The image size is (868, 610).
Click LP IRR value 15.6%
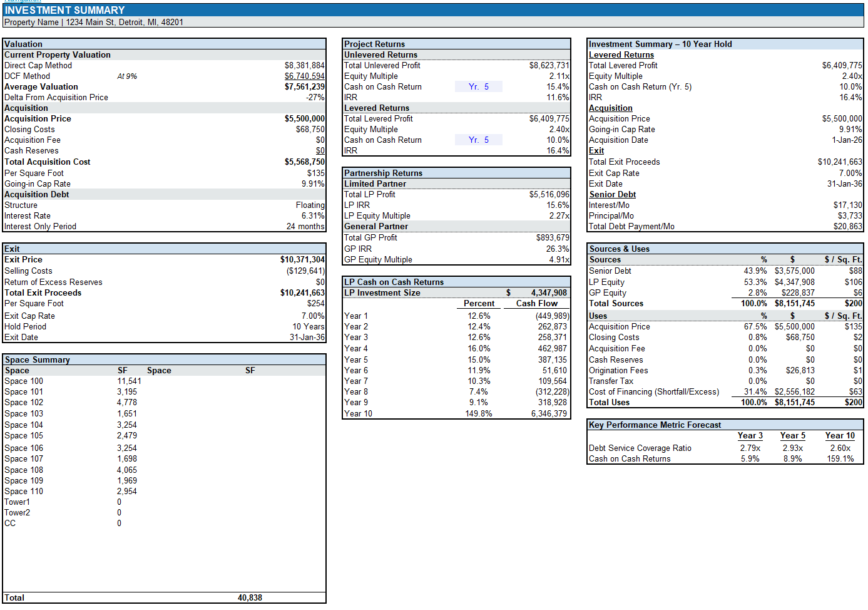pos(558,205)
